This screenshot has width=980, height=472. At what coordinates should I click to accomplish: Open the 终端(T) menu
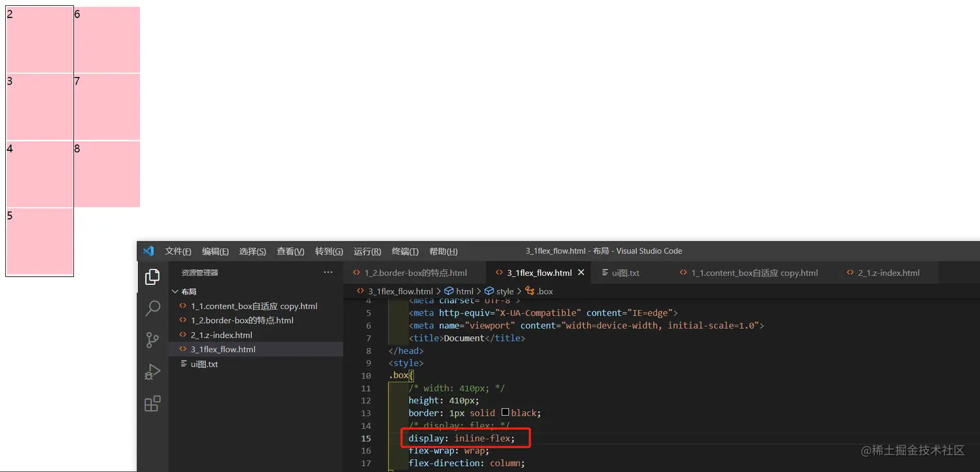[405, 251]
